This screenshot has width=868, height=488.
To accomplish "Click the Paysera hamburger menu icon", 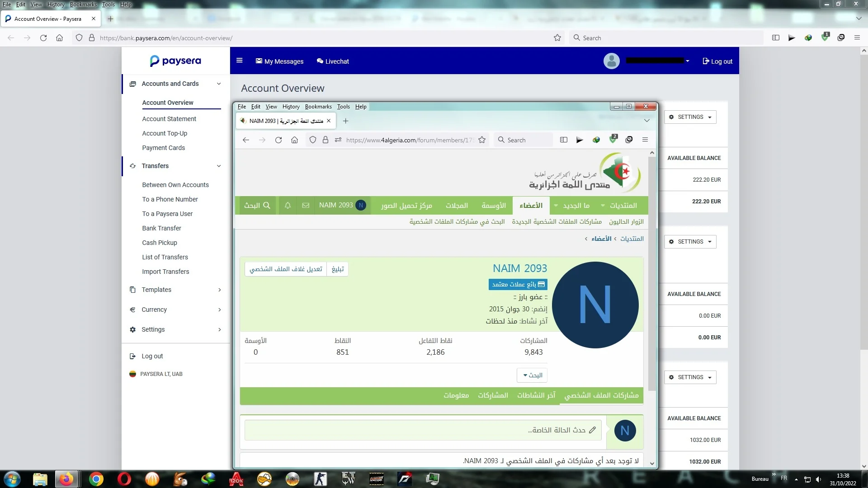I will [x=240, y=61].
